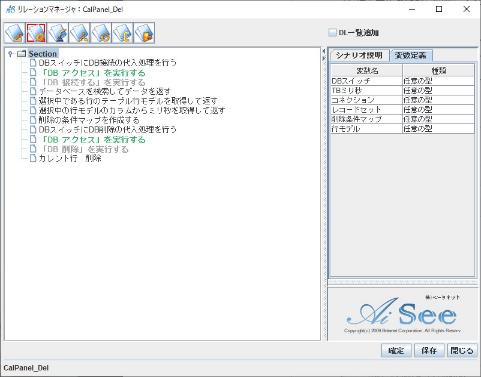
Task: Click the 確定 button
Action: click(396, 351)
